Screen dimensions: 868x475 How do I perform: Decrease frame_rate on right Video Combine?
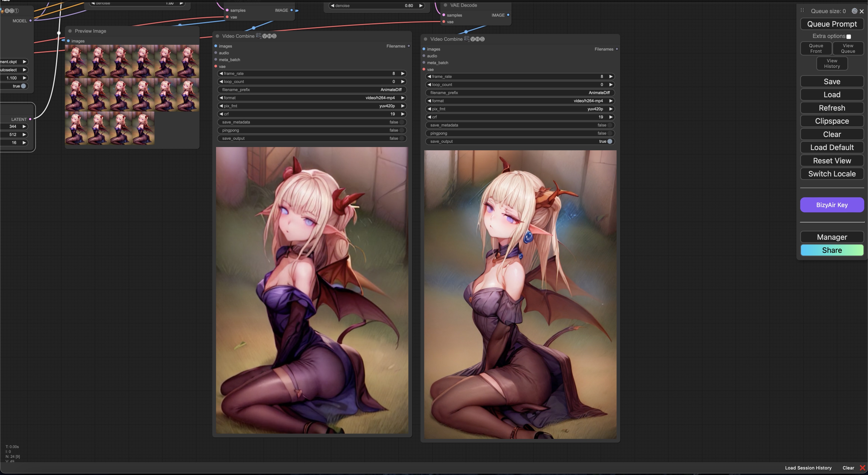pyautogui.click(x=429, y=76)
